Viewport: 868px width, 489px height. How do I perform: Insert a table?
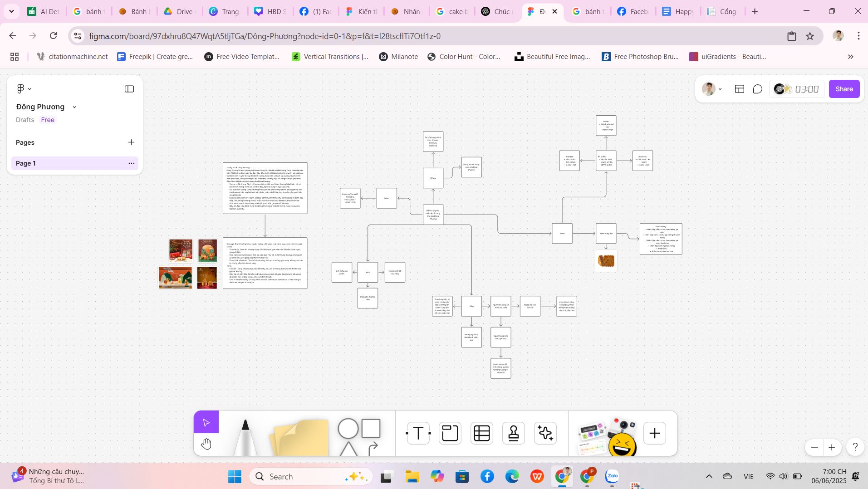481,433
